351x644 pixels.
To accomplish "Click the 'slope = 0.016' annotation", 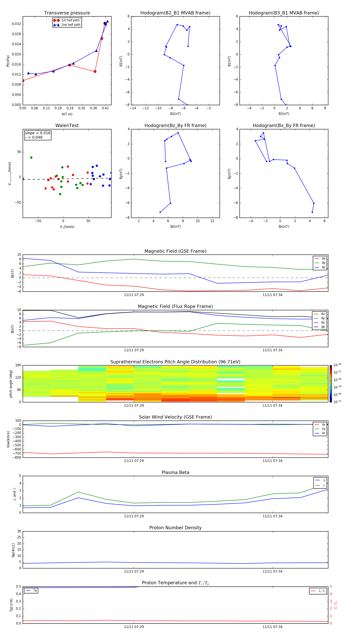I will pyautogui.click(x=38, y=133).
